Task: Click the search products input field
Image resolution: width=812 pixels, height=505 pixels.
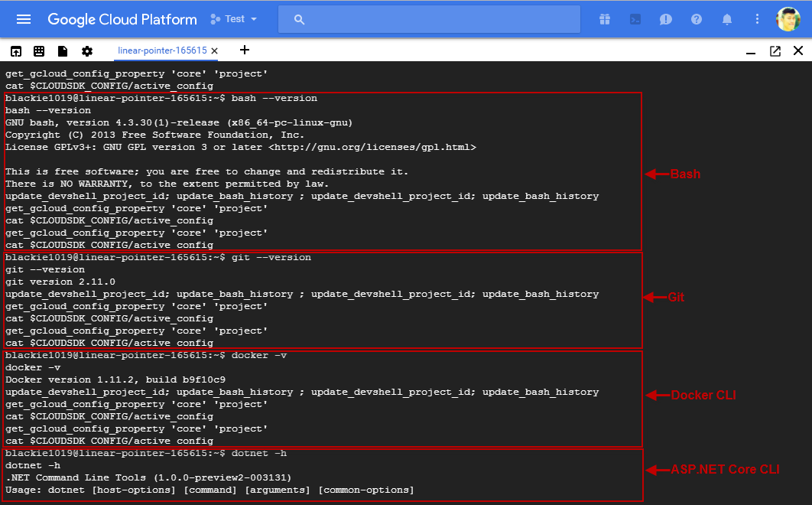Action: 428,19
